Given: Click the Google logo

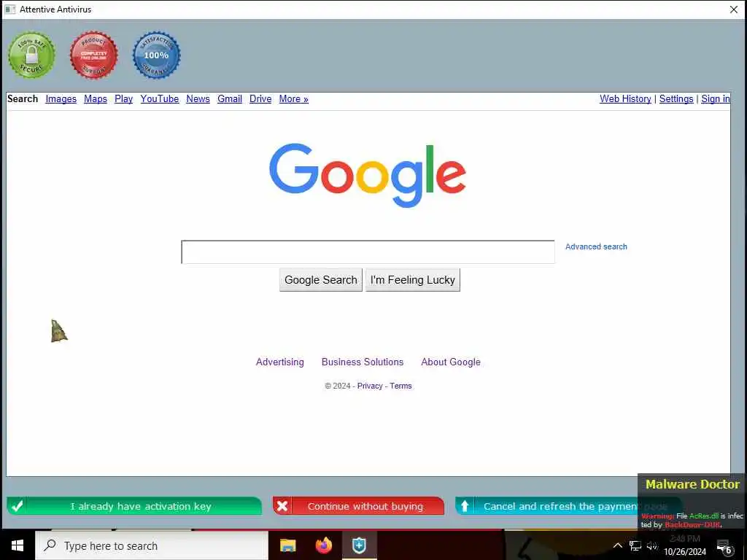Looking at the screenshot, I should 368,175.
